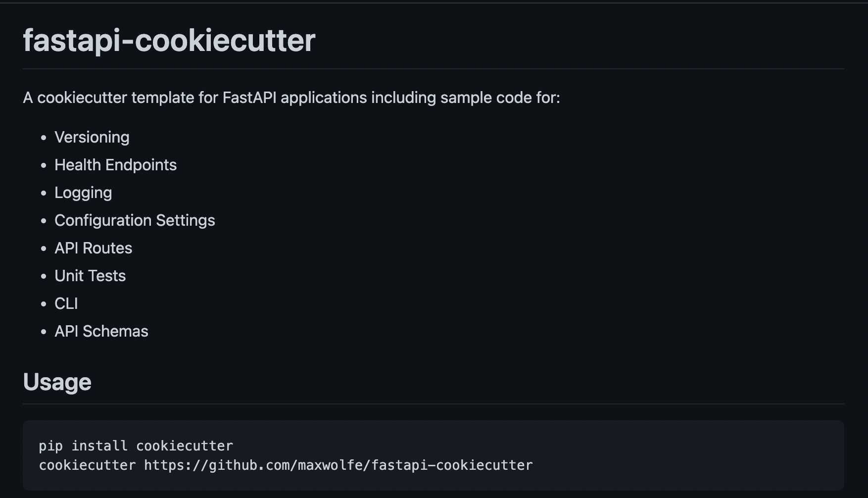Click the fastapi-cookiecutter main heading
868x498 pixels.
pos(169,40)
